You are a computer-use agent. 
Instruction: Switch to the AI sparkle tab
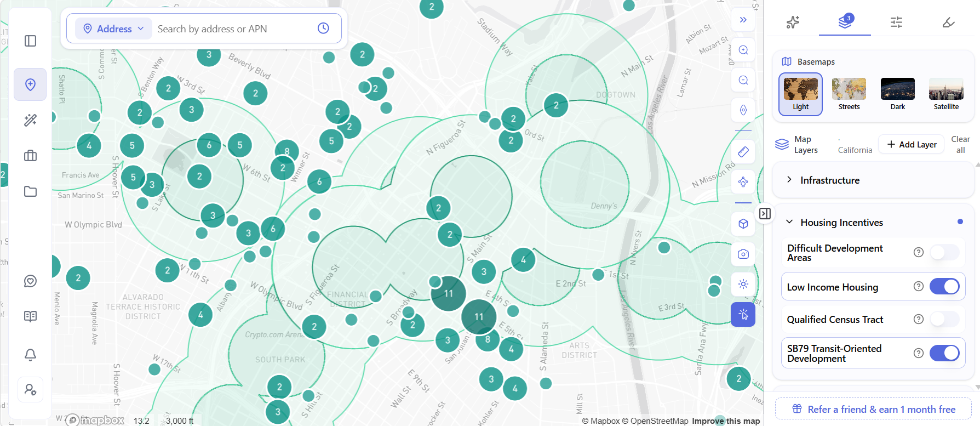point(793,22)
